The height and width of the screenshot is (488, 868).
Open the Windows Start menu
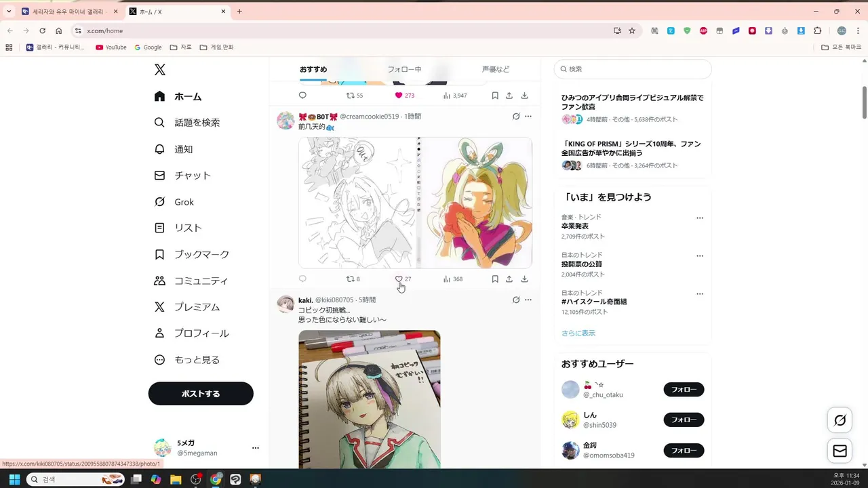pos(14,479)
